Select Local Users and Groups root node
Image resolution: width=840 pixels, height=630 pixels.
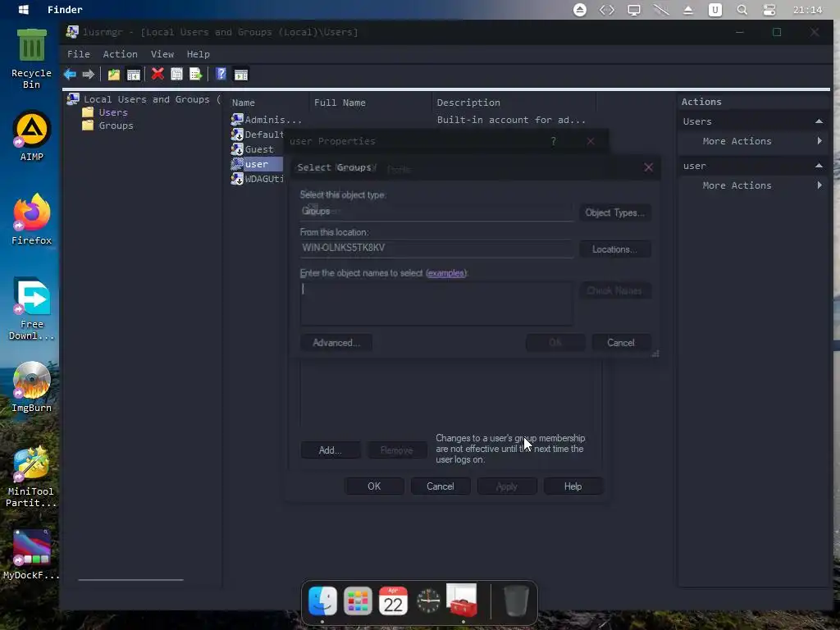pyautogui.click(x=144, y=99)
